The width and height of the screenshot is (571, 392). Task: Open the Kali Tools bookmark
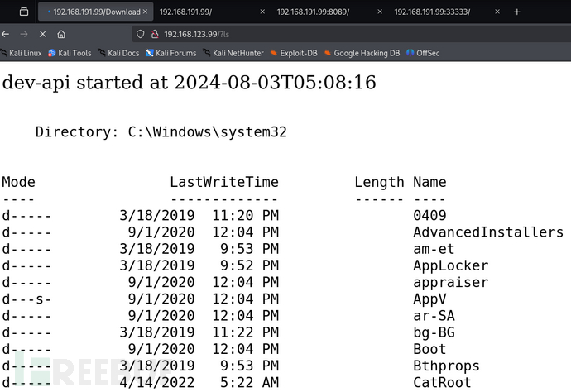pyautogui.click(x=70, y=53)
